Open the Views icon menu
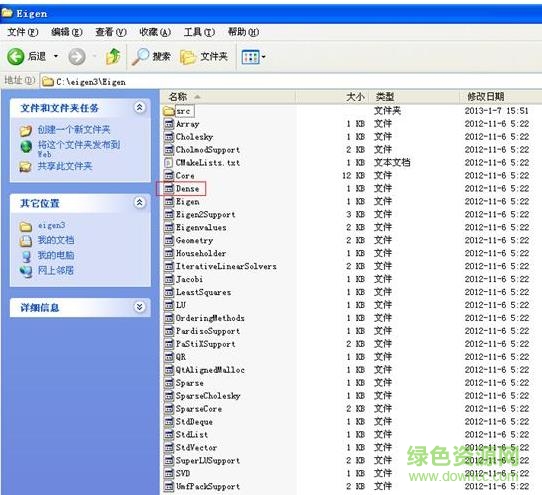Image resolution: width=542 pixels, height=495 pixels. tap(250, 57)
